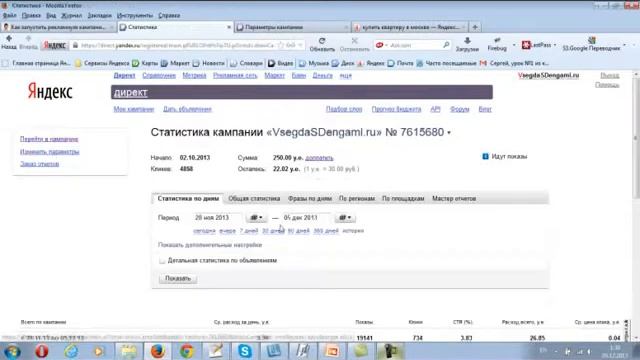
Task: Open a new tab with plus button
Action: (475, 27)
